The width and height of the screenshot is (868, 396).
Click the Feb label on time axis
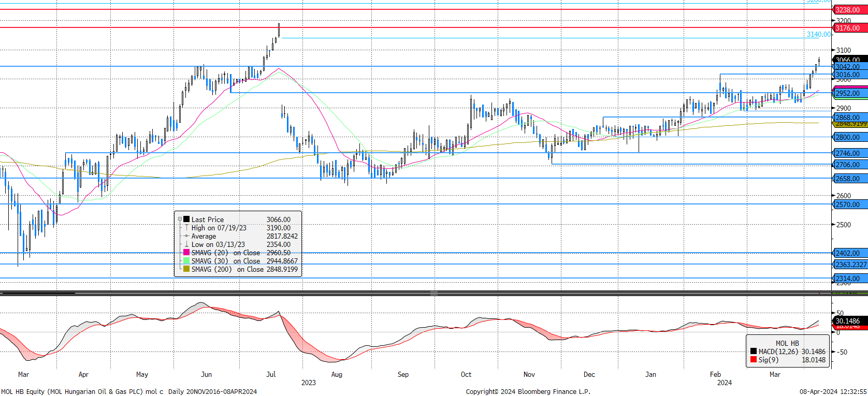pos(716,374)
